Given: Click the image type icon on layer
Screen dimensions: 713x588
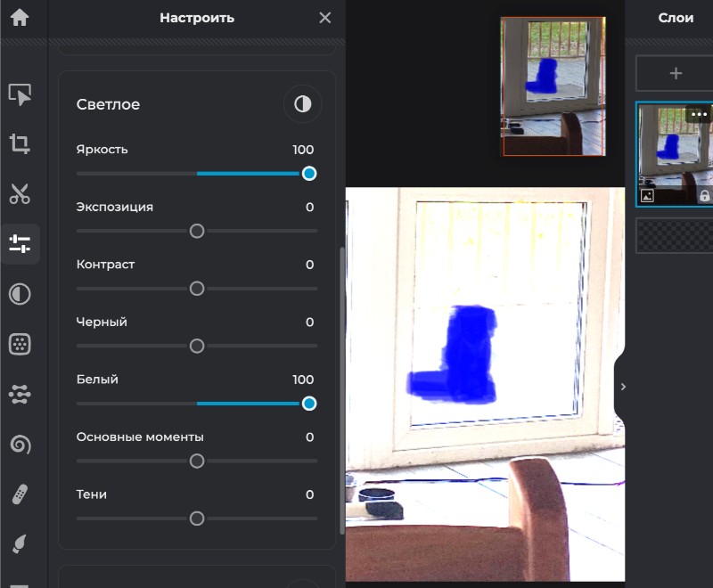Looking at the screenshot, I should point(647,196).
